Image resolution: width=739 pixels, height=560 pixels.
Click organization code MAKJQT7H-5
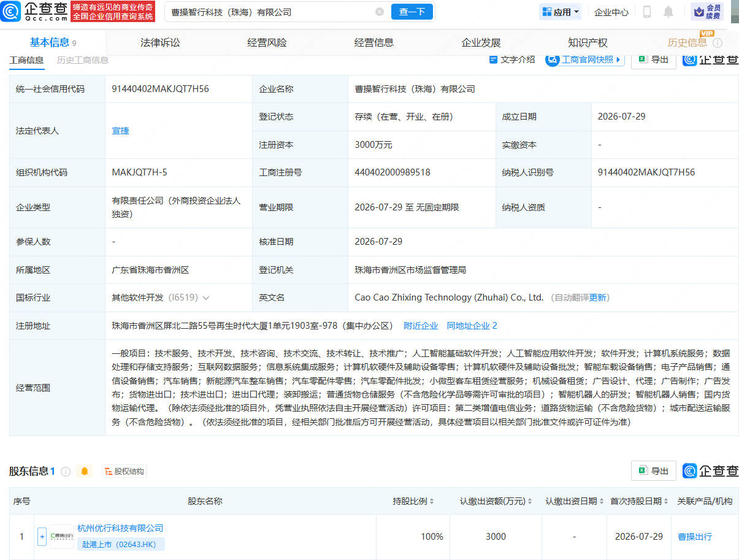(x=139, y=172)
